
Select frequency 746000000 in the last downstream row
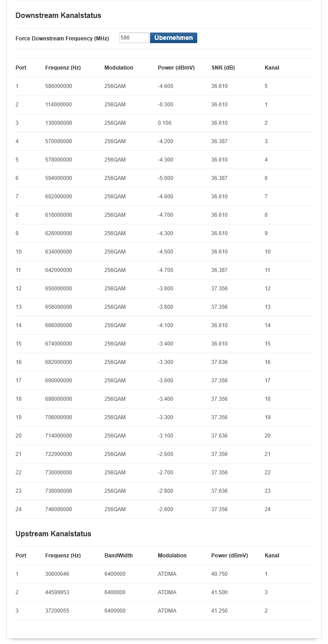(x=58, y=509)
